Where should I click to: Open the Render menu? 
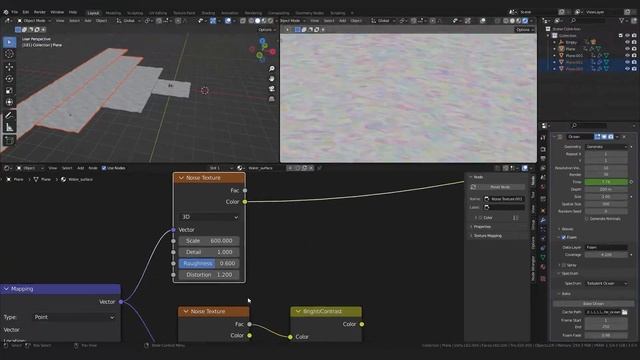[40, 12]
